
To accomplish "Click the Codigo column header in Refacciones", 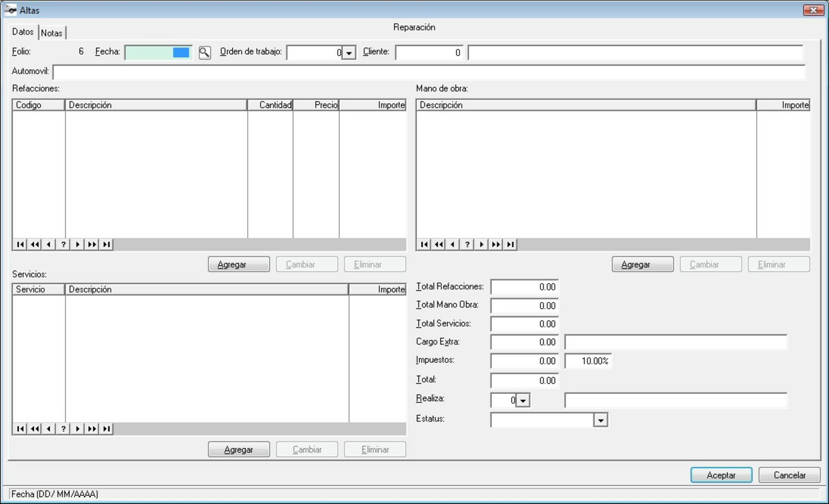I will click(38, 105).
